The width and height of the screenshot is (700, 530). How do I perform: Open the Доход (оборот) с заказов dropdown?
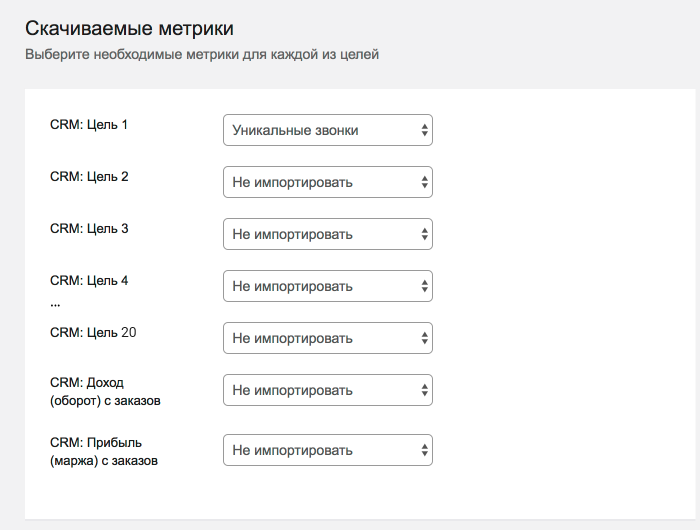[x=327, y=390]
